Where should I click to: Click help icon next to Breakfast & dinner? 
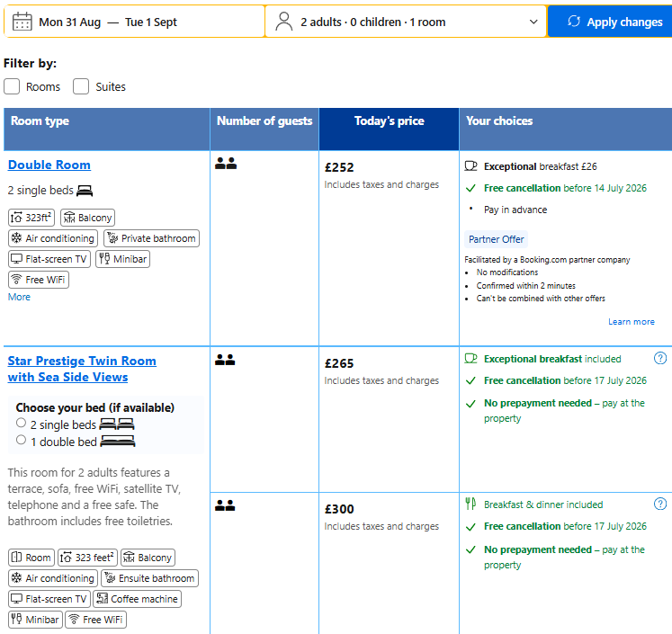(x=660, y=504)
